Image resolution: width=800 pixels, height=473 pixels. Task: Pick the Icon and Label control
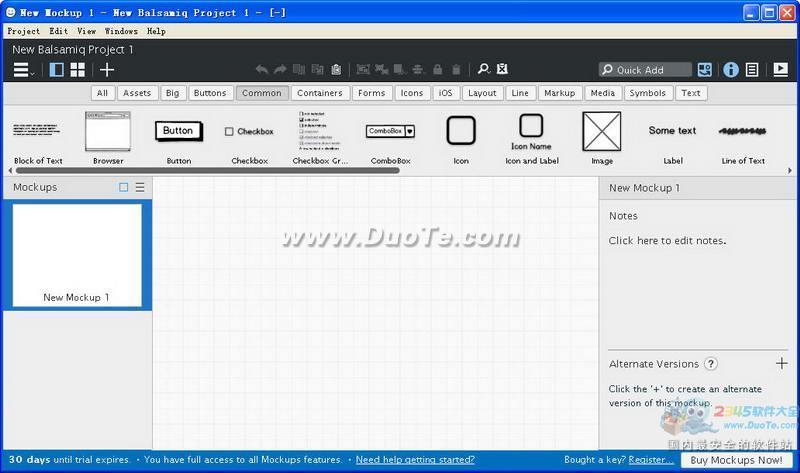coord(532,138)
